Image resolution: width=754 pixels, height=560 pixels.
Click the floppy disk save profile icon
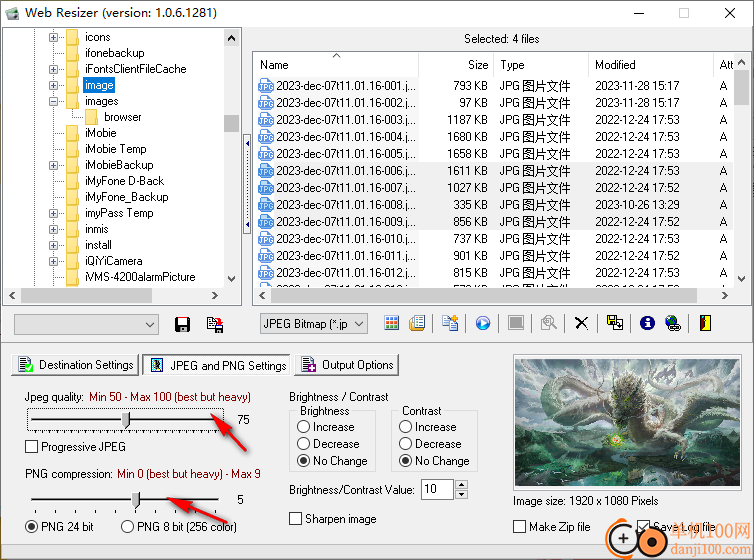pos(182,324)
